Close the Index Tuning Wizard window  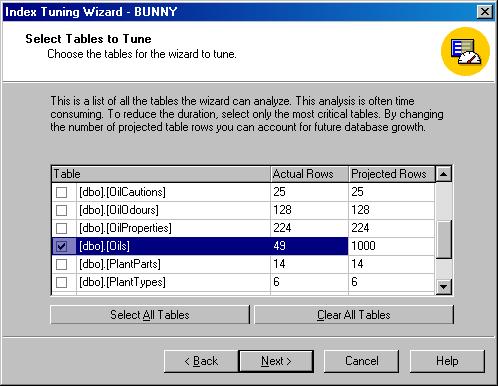[485, 12]
